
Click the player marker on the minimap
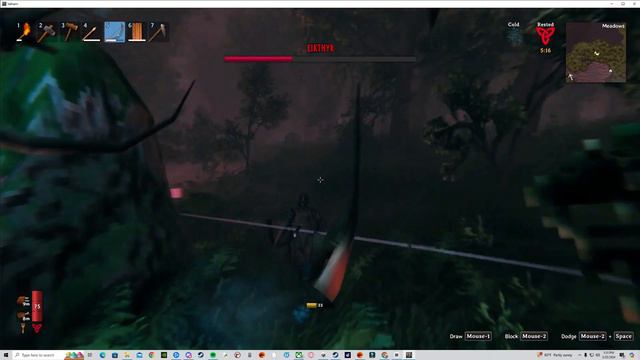pos(597,53)
